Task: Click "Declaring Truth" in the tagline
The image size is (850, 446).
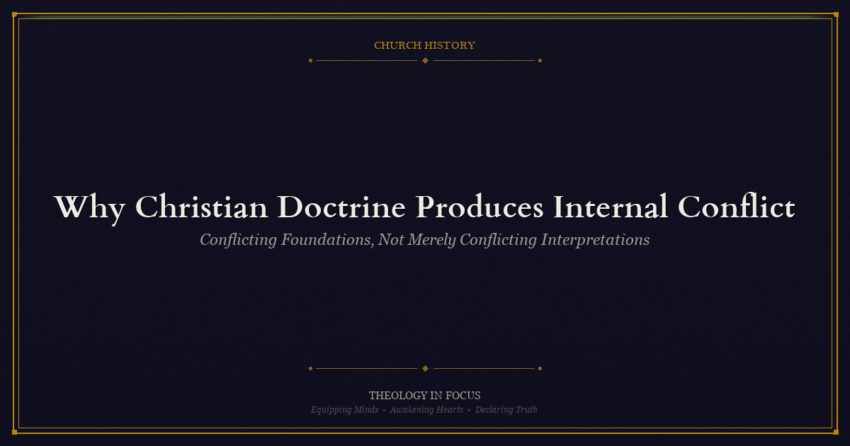Action: [x=507, y=410]
